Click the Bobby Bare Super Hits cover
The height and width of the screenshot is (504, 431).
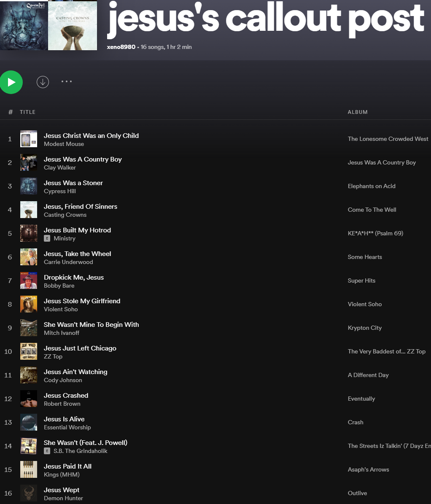point(29,280)
